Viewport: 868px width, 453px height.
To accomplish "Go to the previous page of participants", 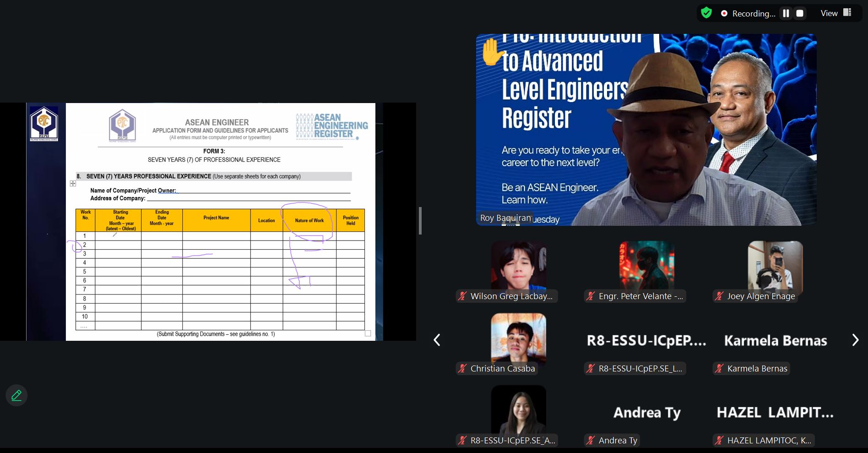I will point(437,340).
